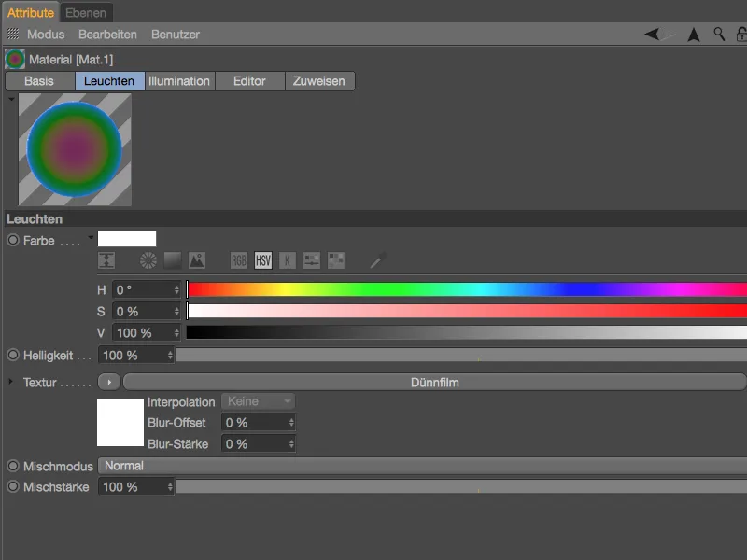The width and height of the screenshot is (747, 560).
Task: Show the color mixer sliders icon
Action: (312, 260)
